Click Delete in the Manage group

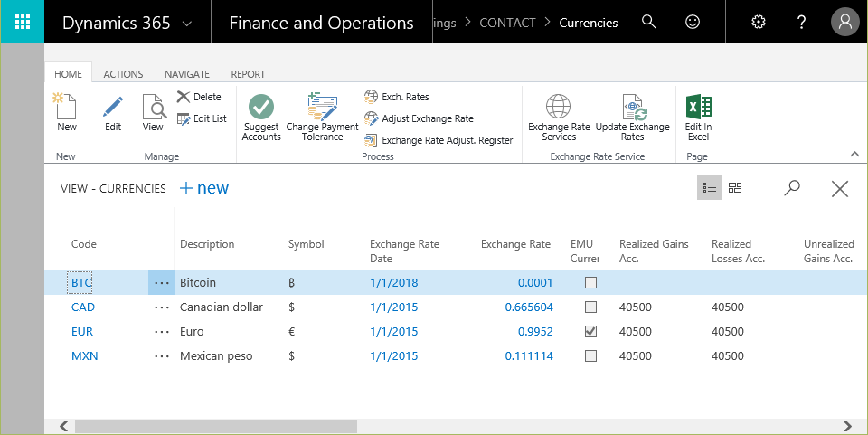point(199,97)
